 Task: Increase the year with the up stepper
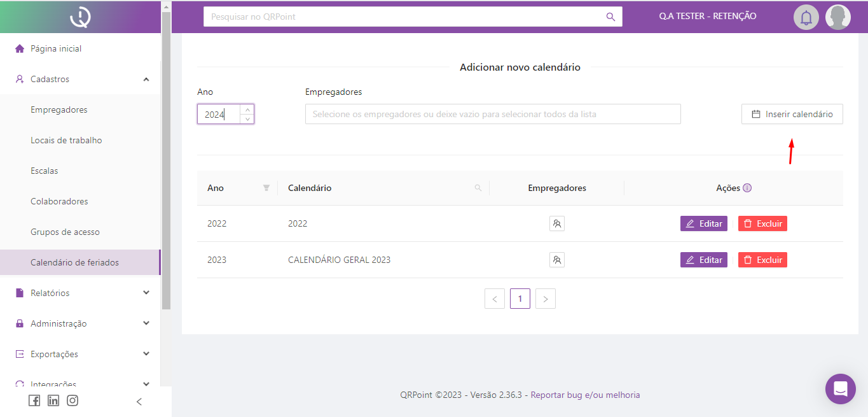pos(247,110)
